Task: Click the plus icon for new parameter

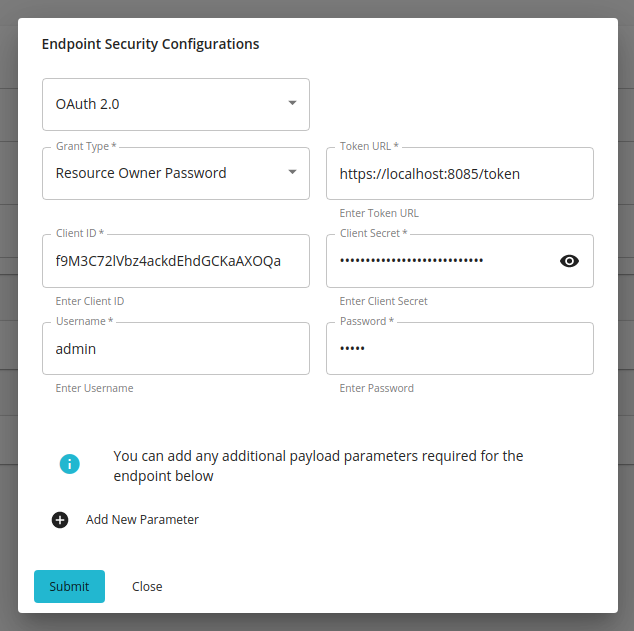Action: pyautogui.click(x=60, y=520)
